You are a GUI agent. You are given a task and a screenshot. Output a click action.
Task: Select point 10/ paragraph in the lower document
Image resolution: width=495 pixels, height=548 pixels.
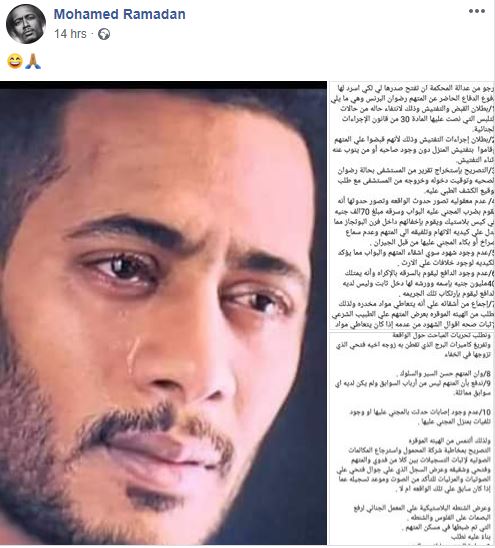coord(421,417)
